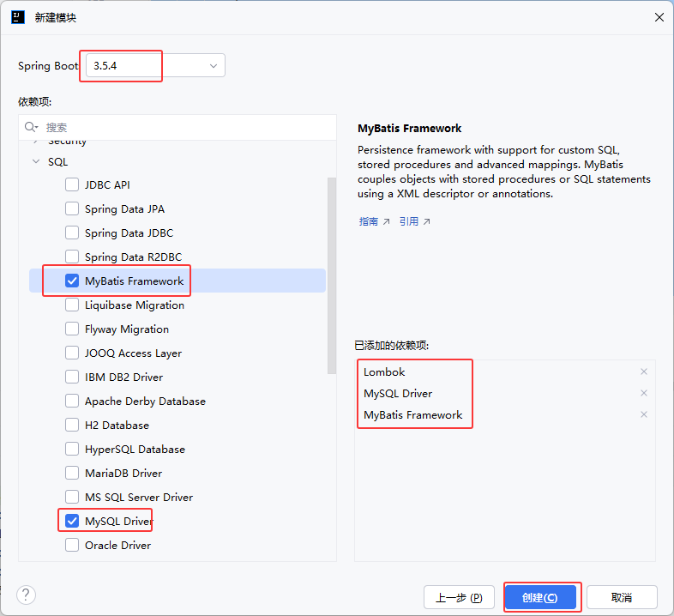Uncheck the MyBatis Framework checkbox
The height and width of the screenshot is (616, 674).
72,281
